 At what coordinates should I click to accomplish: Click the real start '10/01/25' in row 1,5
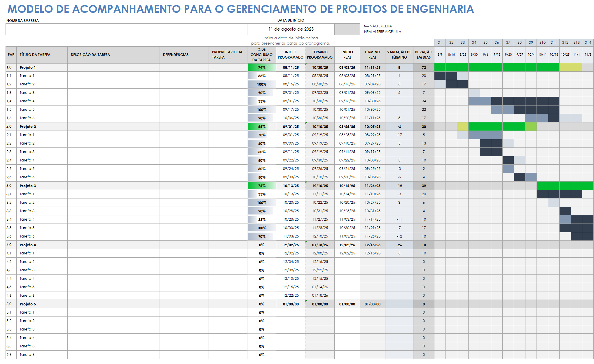coord(347,110)
